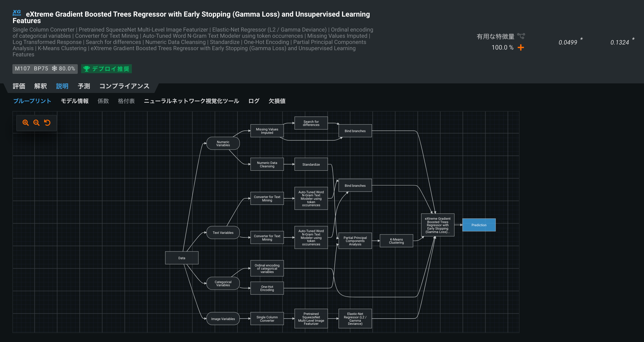Open the 解釈 tab
The height and width of the screenshot is (342, 644).
(41, 86)
